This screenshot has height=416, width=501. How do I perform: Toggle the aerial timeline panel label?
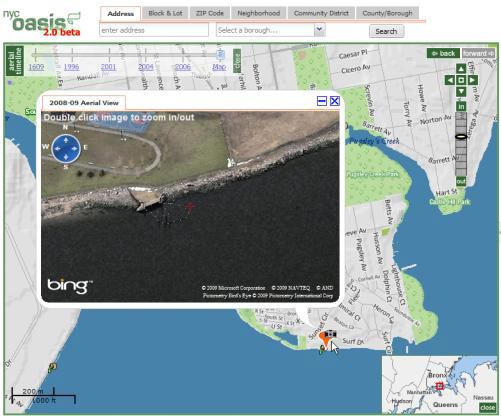pos(15,61)
